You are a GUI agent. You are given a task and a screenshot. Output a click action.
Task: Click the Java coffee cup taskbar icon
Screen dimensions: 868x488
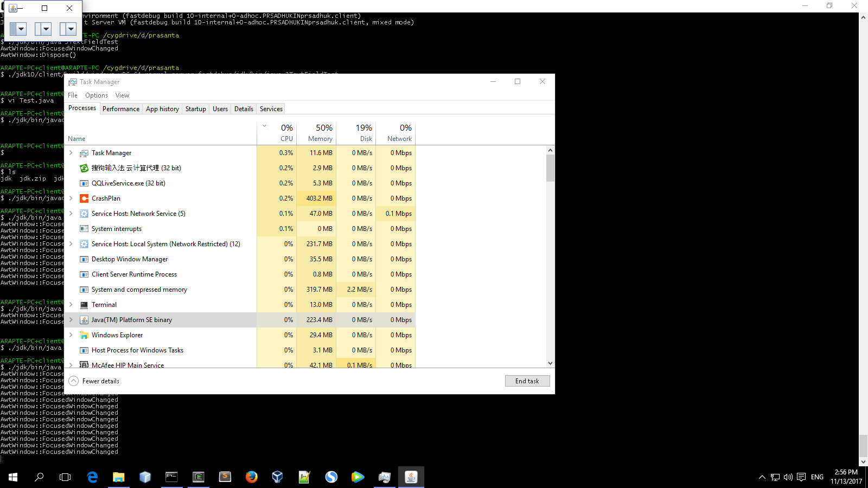coord(411,477)
